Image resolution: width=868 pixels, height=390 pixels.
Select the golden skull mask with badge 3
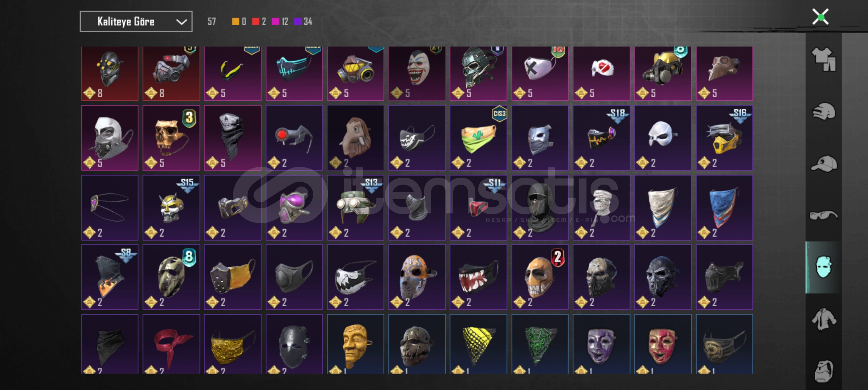point(171,138)
